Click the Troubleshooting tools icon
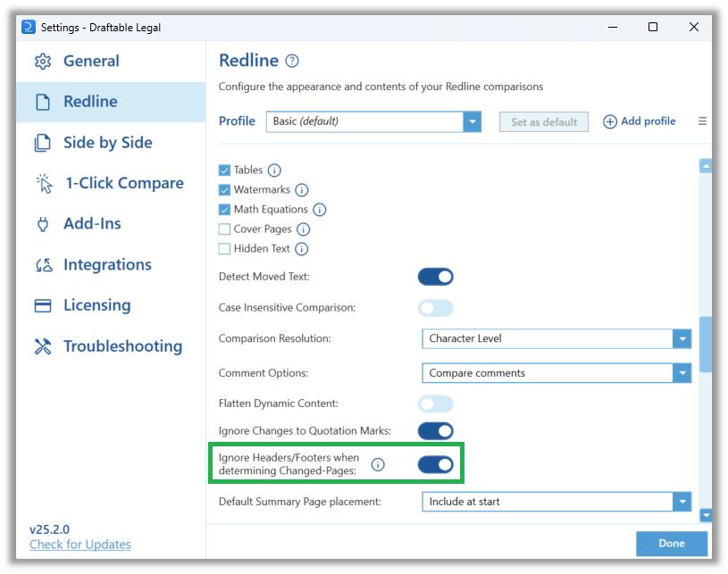 (43, 346)
